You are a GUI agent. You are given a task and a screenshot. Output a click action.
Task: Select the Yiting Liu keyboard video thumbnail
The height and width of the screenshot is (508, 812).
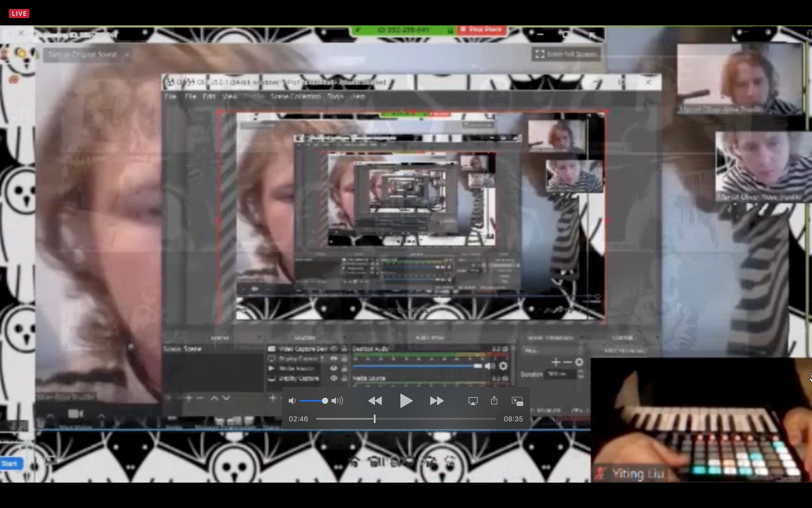701,420
